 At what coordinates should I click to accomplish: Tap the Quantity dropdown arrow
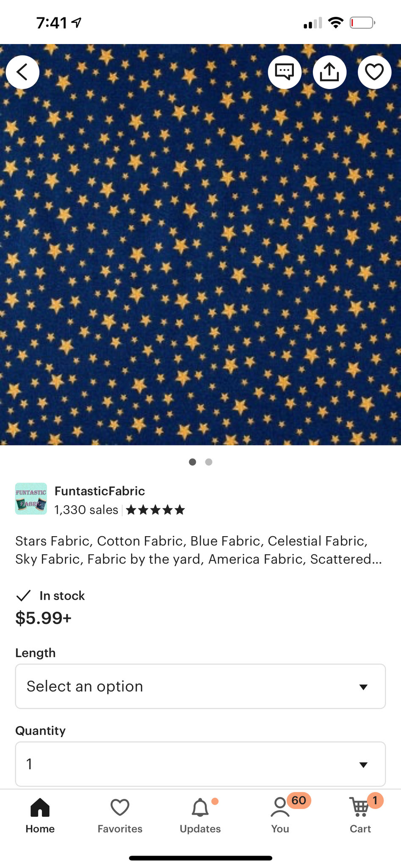(x=363, y=765)
